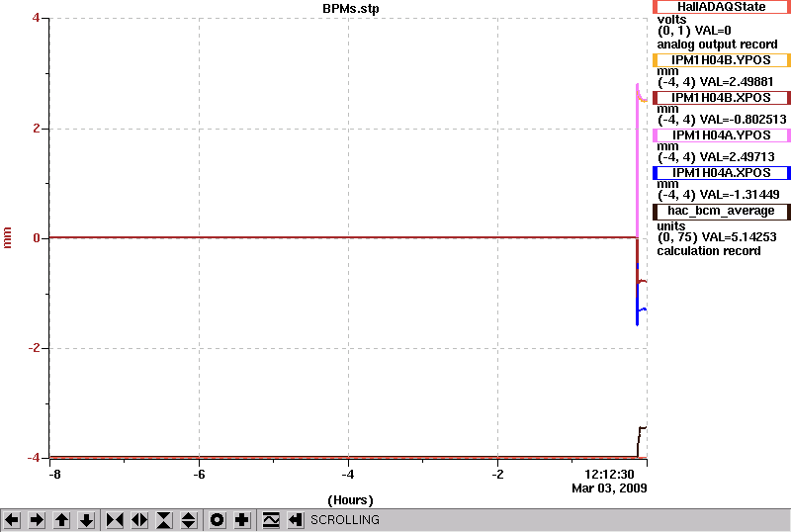Click the 'analog output record' description
Viewport: 791px width, 532px height.
(x=717, y=44)
